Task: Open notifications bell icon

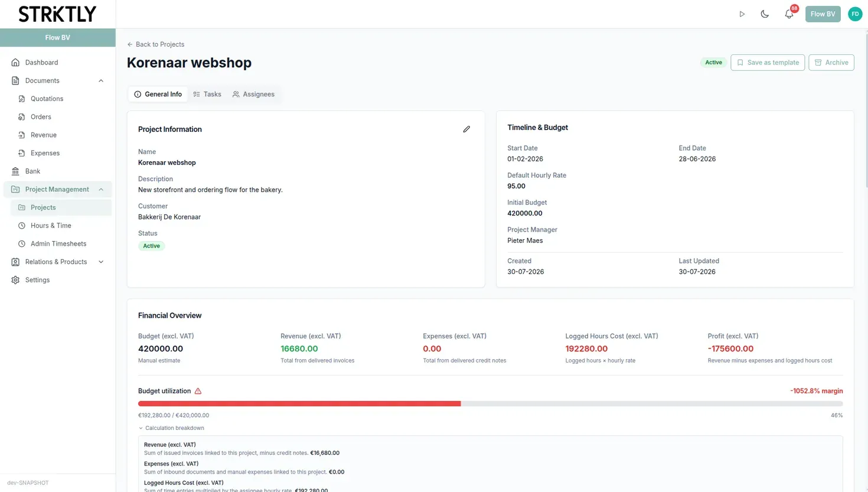Action: pyautogui.click(x=789, y=14)
